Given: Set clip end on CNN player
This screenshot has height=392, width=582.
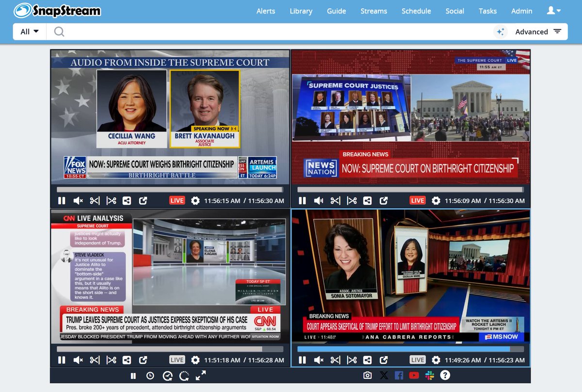Looking at the screenshot, I should click(x=112, y=360).
